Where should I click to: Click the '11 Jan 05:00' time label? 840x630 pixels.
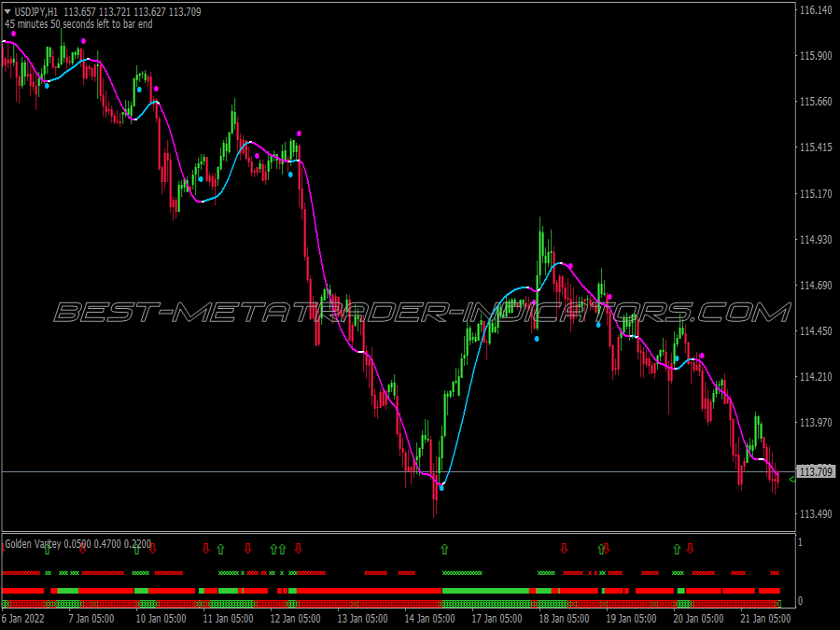point(229,619)
